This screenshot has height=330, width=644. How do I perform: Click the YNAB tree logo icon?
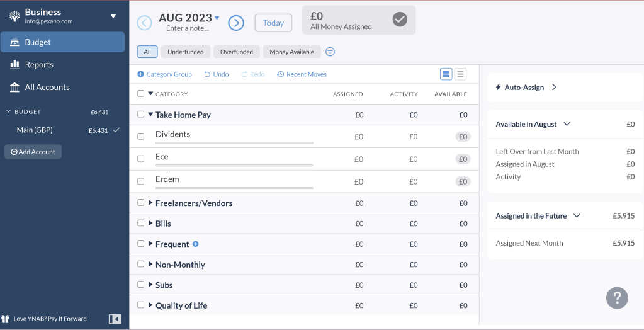point(14,16)
